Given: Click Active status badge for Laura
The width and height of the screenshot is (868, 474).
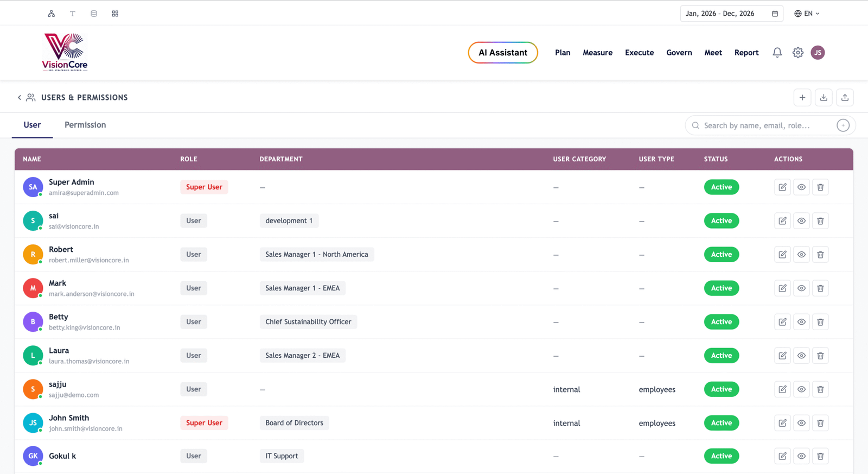Looking at the screenshot, I should coord(722,356).
